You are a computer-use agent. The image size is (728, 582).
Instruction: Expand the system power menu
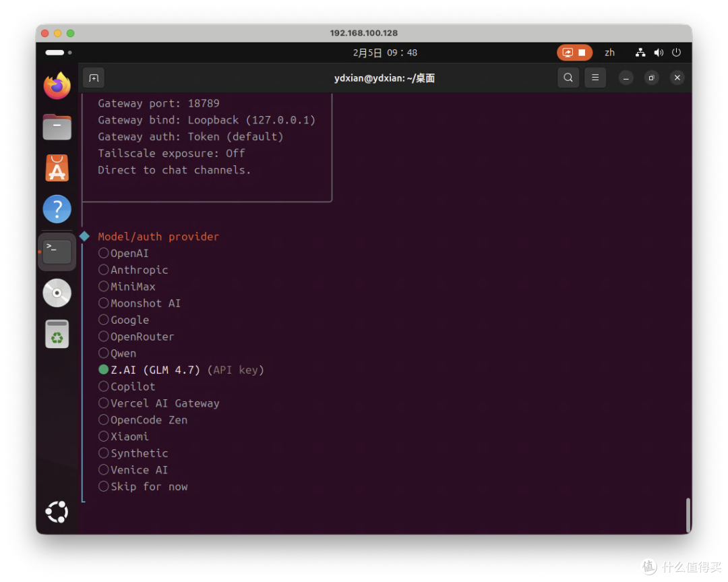point(677,53)
